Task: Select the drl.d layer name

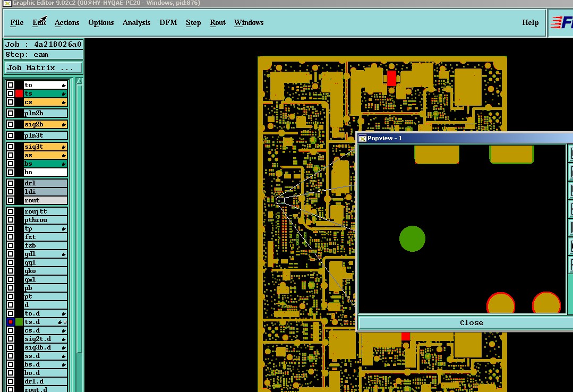Action: pyautogui.click(x=45, y=381)
